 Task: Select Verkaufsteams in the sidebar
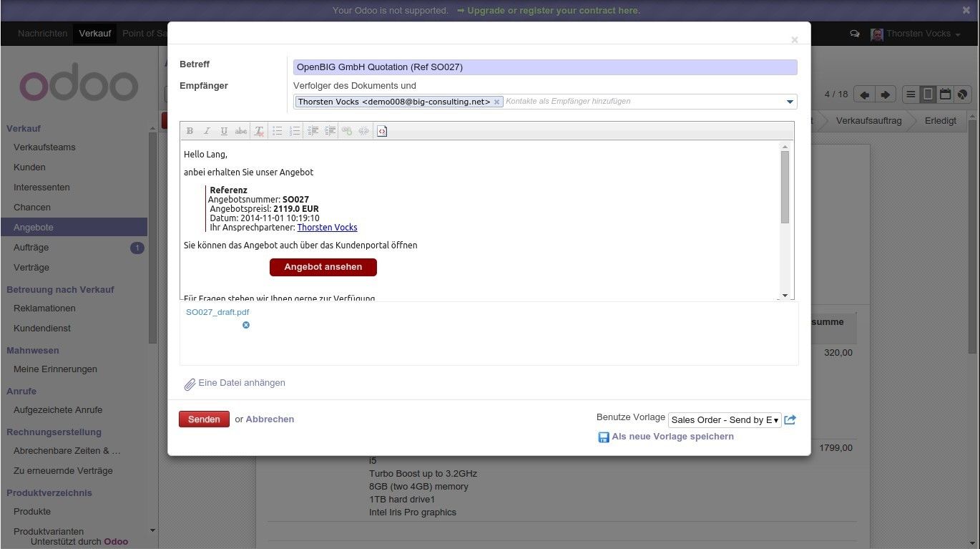click(x=44, y=147)
